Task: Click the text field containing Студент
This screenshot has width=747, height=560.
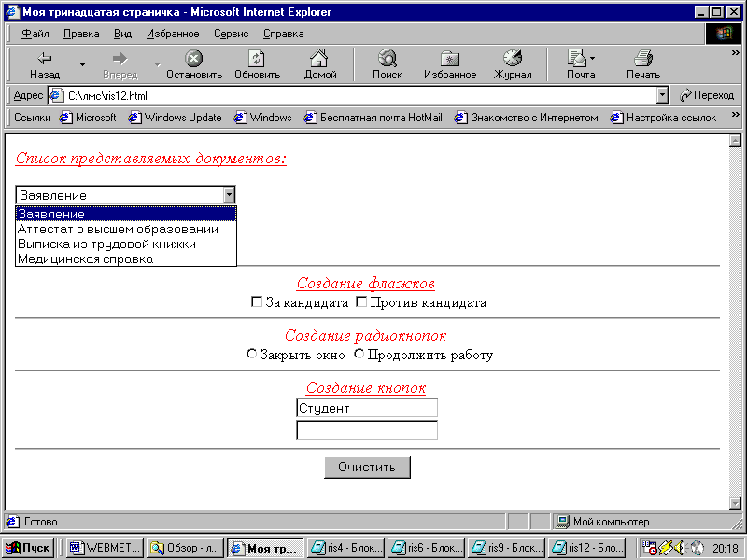Action: pos(367,408)
